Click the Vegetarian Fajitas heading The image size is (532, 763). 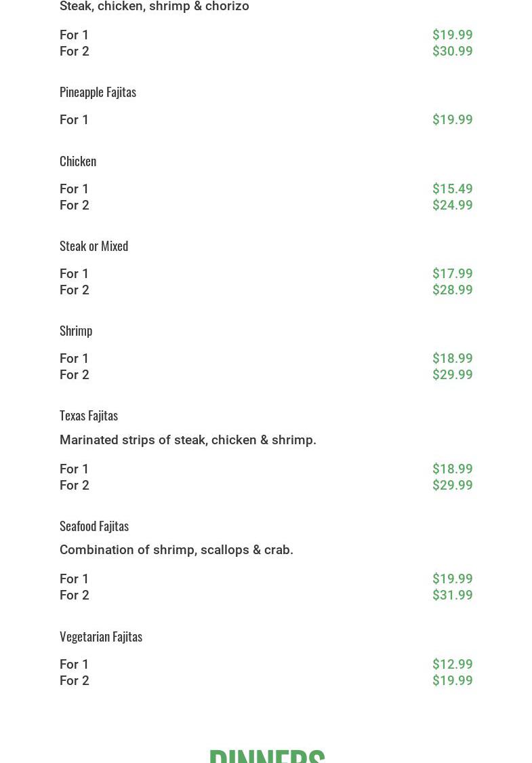point(101,636)
